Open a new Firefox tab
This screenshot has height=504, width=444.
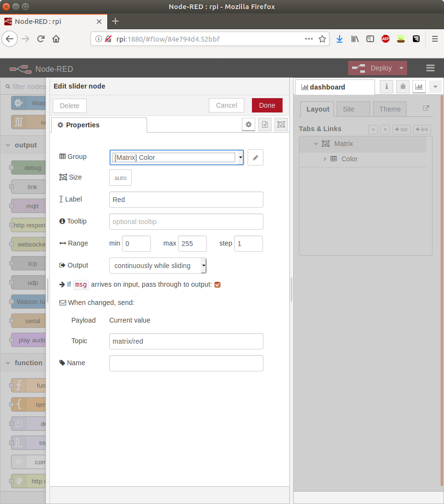click(115, 21)
